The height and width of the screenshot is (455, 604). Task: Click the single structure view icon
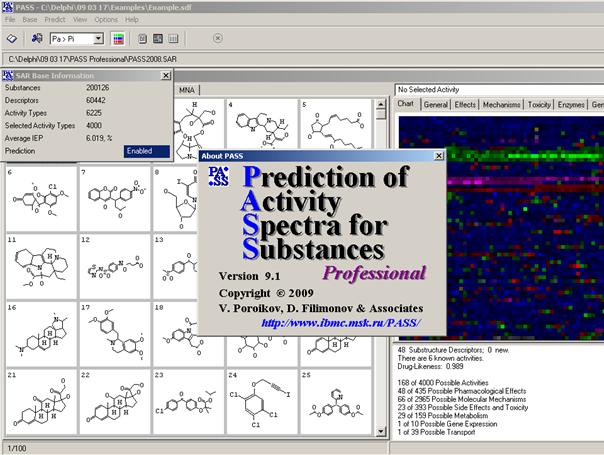coord(142,39)
